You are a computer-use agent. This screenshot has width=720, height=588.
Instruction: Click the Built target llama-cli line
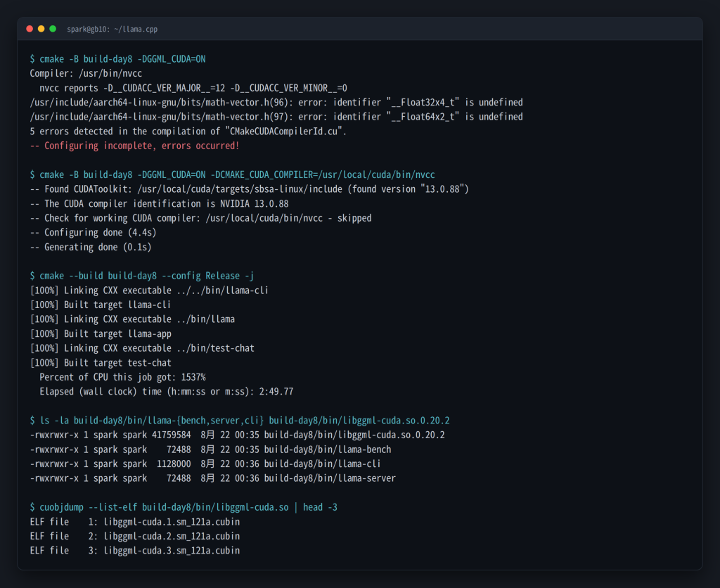100,305
